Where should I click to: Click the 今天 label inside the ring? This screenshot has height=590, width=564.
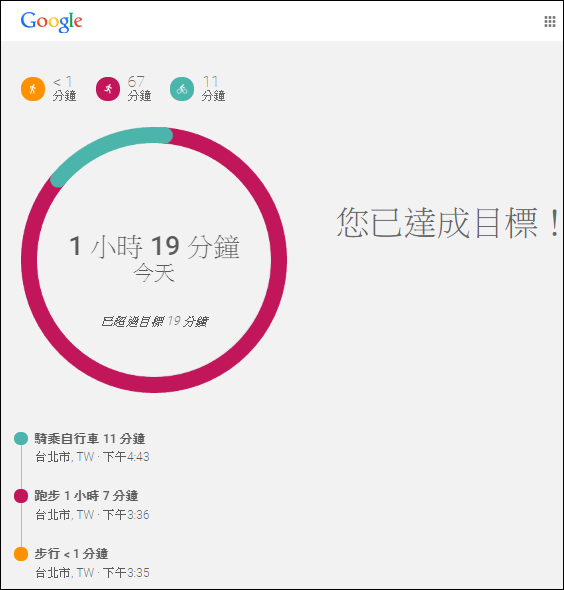(154, 273)
